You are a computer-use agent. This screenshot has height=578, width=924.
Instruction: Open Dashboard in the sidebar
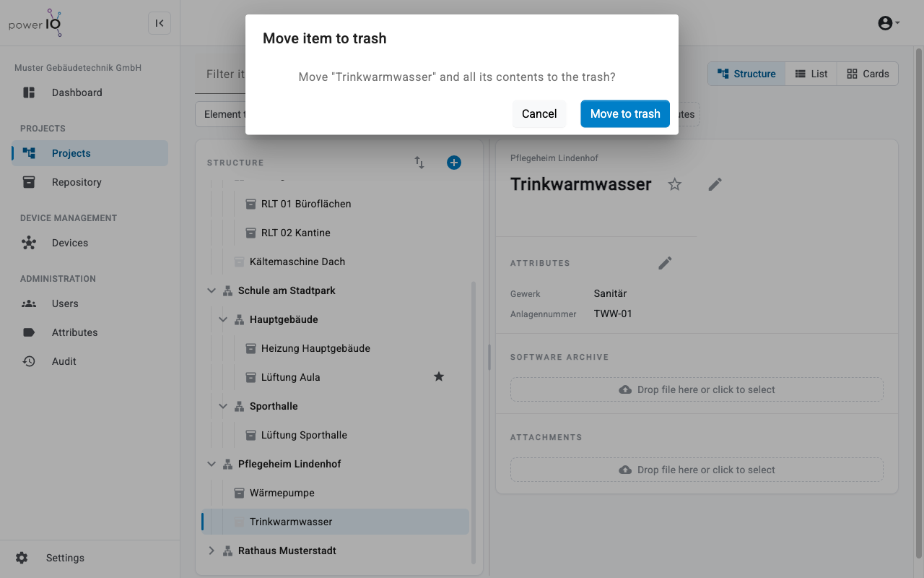pos(90,92)
